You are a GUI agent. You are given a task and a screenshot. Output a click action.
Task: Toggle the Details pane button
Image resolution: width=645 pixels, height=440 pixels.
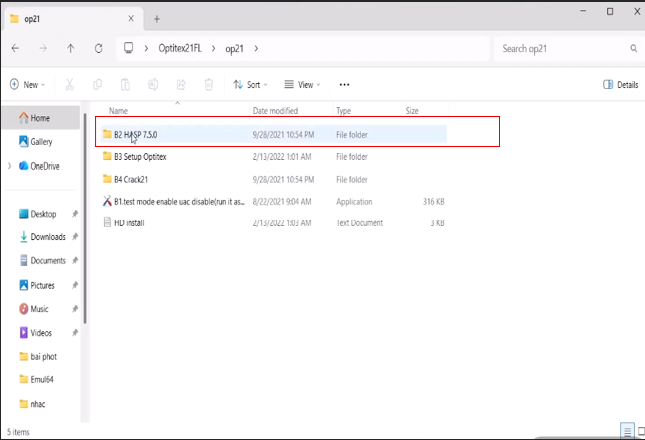621,85
